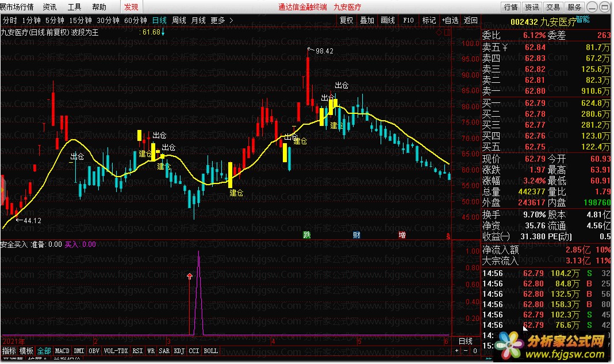
Task: Click the plus zoom-in button at chart bottom
Action: (x=457, y=350)
